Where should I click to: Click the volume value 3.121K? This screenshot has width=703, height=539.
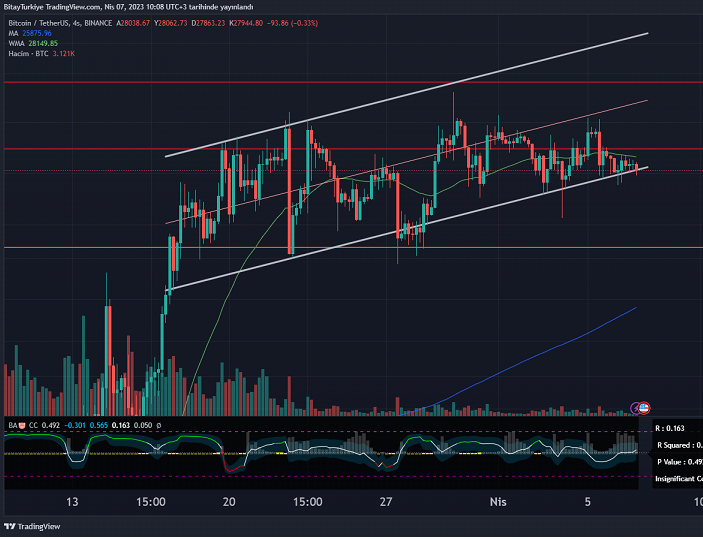[64, 54]
